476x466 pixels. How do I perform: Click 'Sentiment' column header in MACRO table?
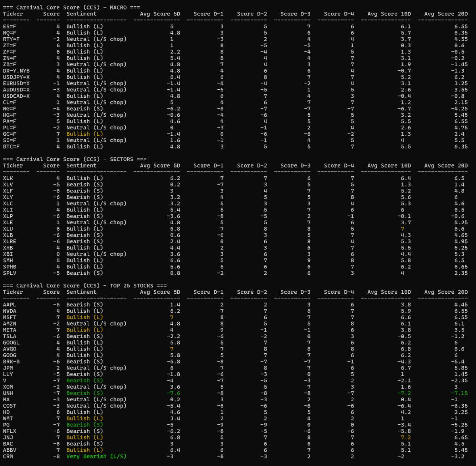(81, 14)
